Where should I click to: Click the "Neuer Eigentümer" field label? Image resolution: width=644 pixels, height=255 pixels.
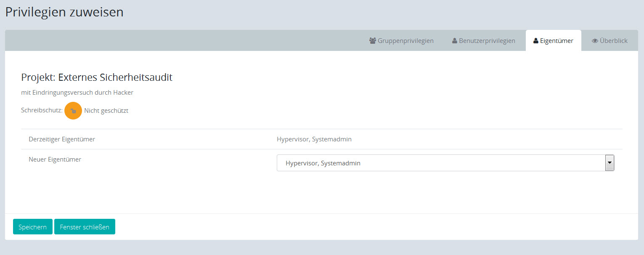[x=55, y=159]
